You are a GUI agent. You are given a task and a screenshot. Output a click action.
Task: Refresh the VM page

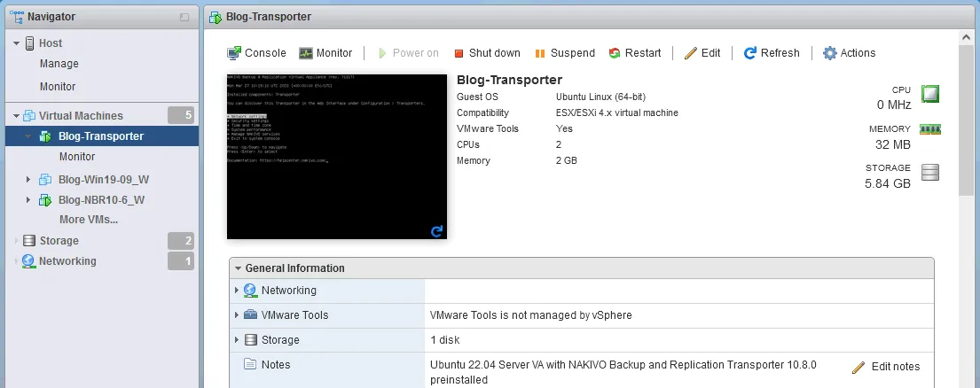(772, 53)
